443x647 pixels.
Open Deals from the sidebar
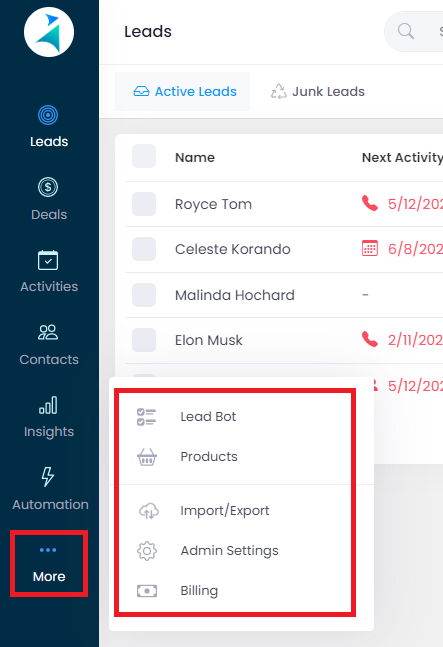point(49,199)
